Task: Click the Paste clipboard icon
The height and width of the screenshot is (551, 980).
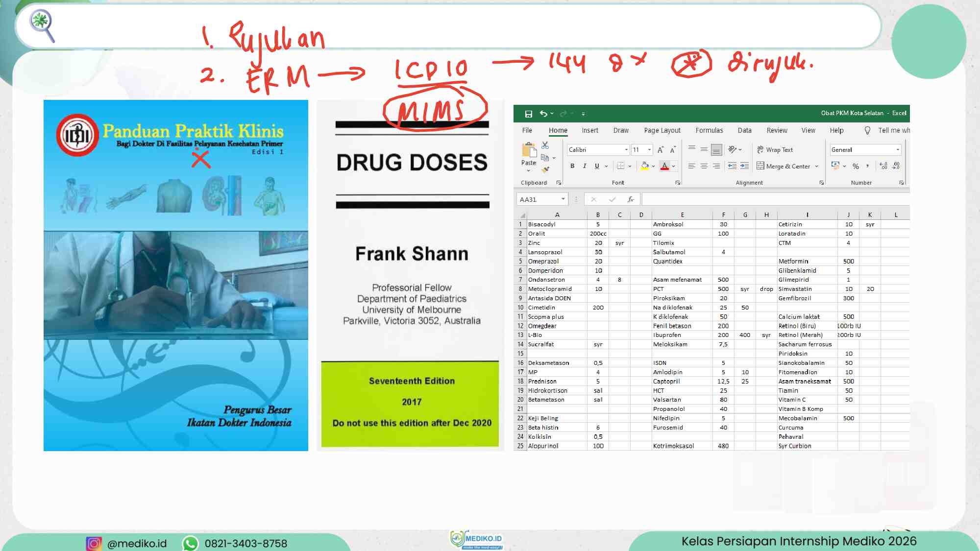Action: point(529,149)
